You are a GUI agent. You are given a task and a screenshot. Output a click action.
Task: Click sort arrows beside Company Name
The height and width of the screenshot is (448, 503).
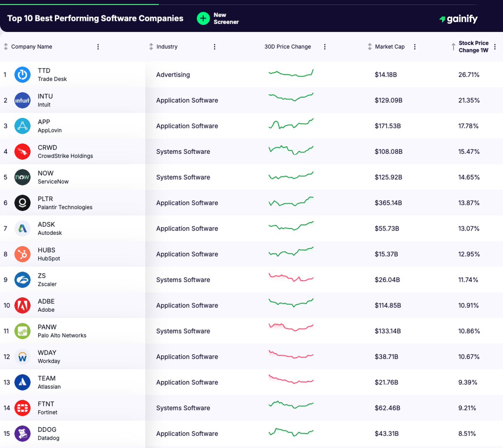click(6, 47)
